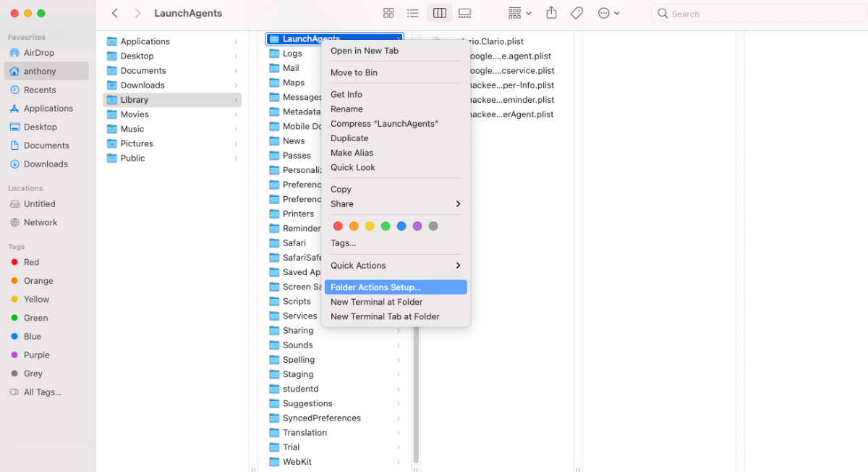Screen dimensions: 868x472
Task: Switch to list view in the toolbar
Action: click(413, 13)
